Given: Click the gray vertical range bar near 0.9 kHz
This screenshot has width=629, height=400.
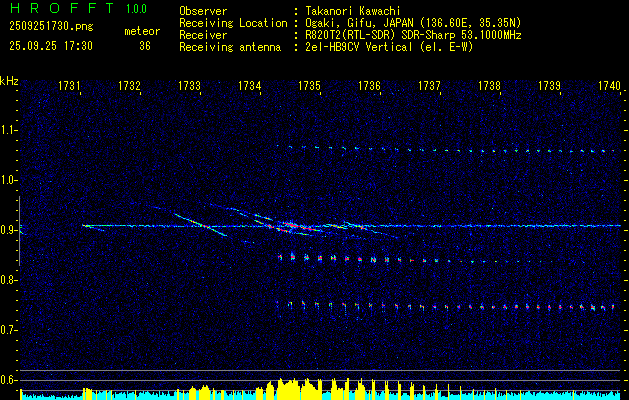Looking at the screenshot, I should 19,231.
